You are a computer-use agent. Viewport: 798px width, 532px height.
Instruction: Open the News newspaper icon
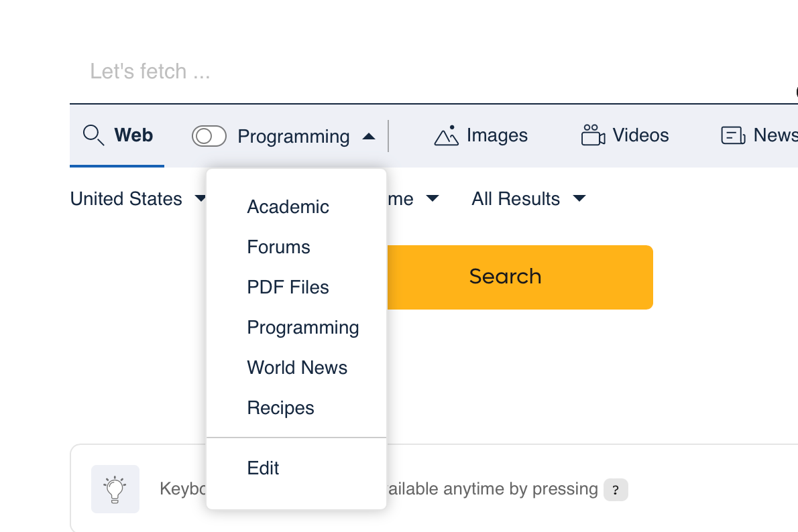(x=734, y=135)
